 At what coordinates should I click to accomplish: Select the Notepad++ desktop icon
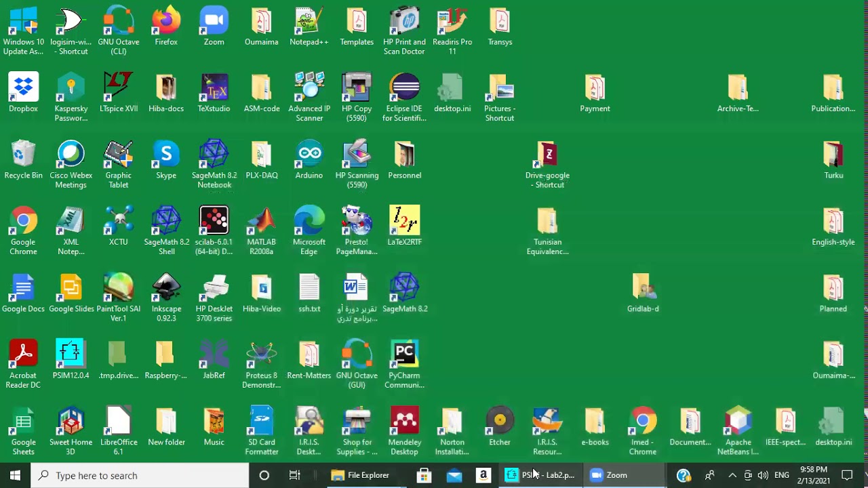pos(309,27)
